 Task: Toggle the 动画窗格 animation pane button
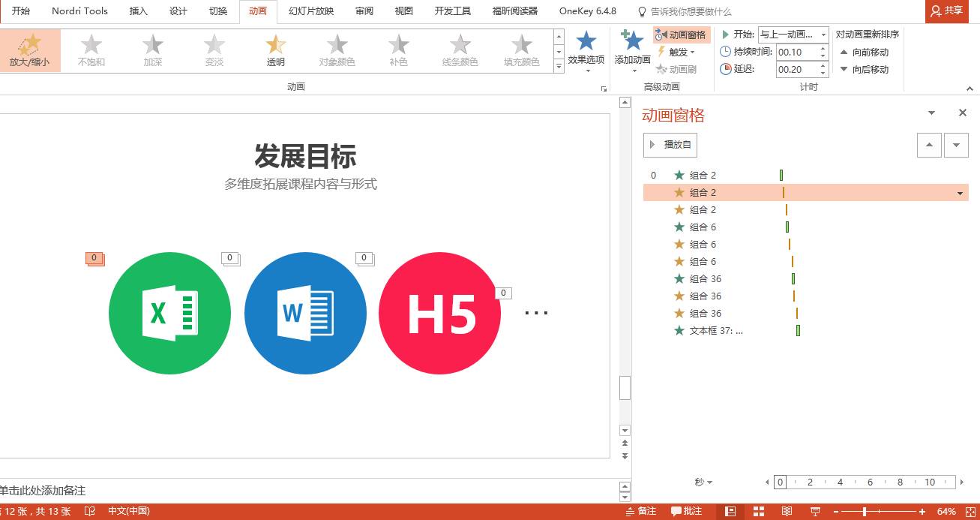682,35
